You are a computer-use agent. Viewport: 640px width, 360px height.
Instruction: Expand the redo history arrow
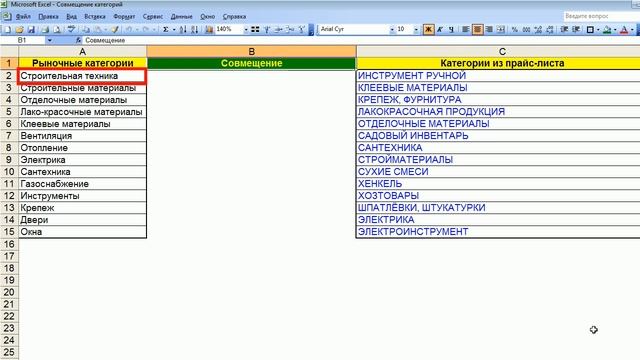[154, 30]
